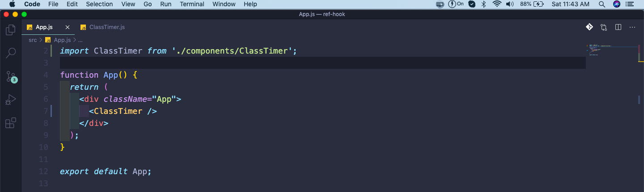Split the editor to the right

(618, 27)
